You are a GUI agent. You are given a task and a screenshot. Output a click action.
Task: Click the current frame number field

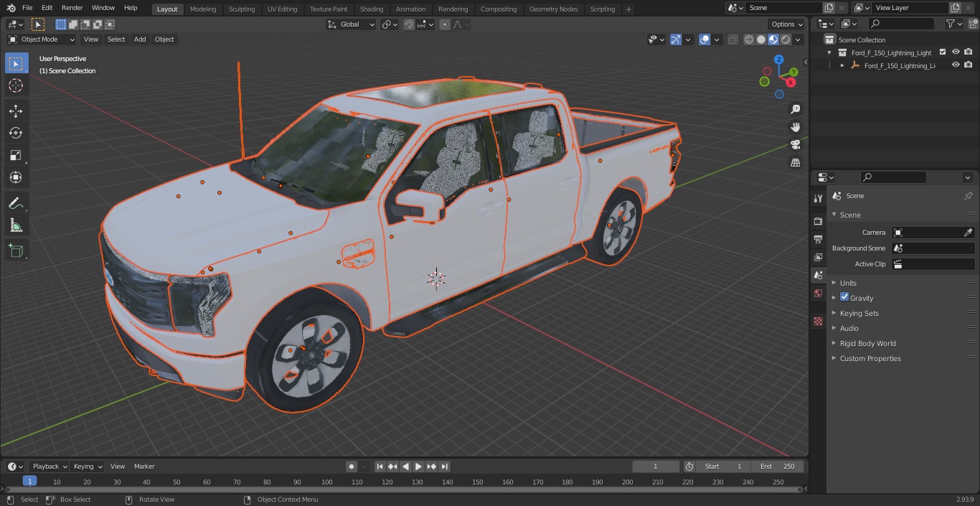pos(656,467)
